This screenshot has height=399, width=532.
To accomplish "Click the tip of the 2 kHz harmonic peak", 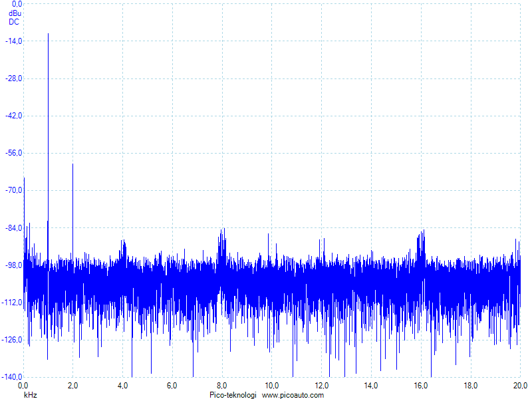I will click(x=72, y=164).
